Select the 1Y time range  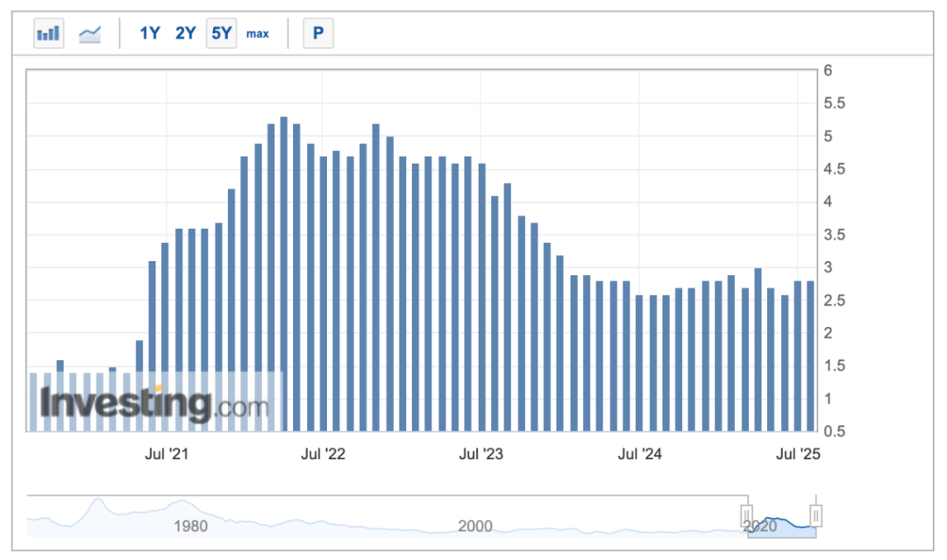[x=150, y=34]
